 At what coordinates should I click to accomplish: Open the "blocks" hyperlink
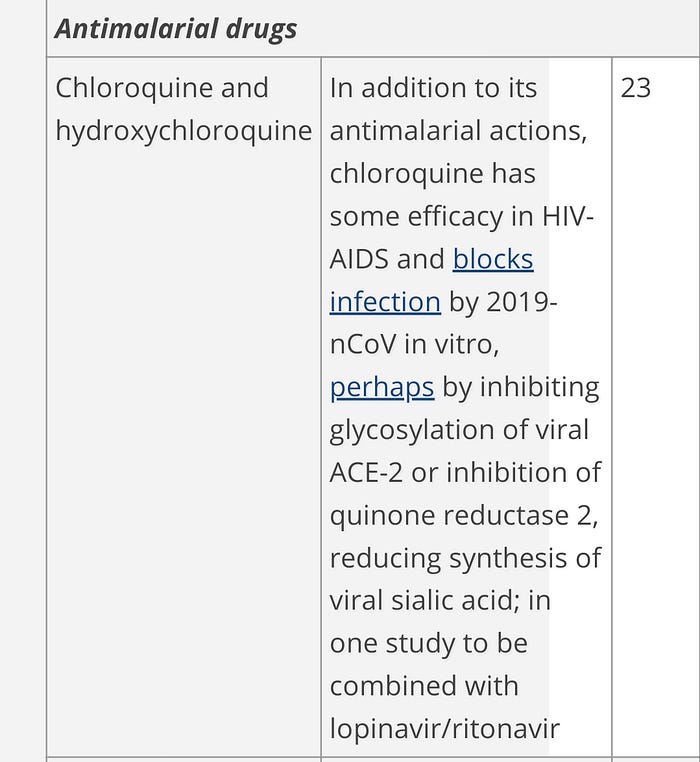[x=493, y=259]
